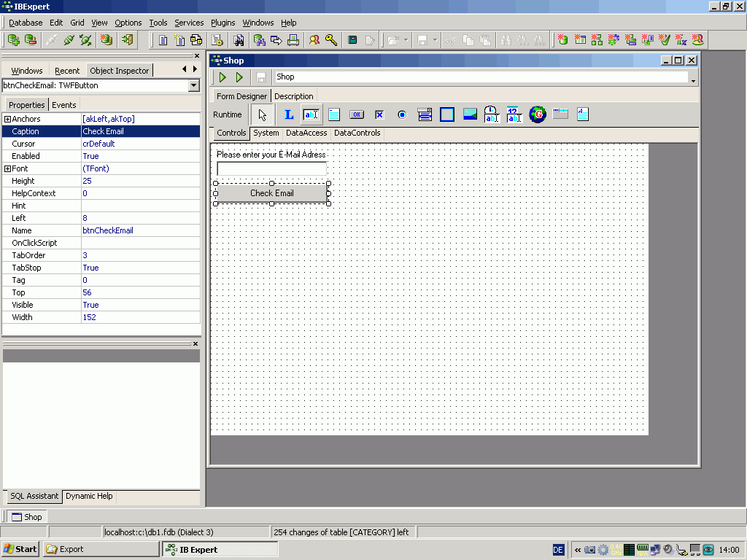The height and width of the screenshot is (560, 747).
Task: Click the New Domain toolbar icon
Action: point(563,40)
